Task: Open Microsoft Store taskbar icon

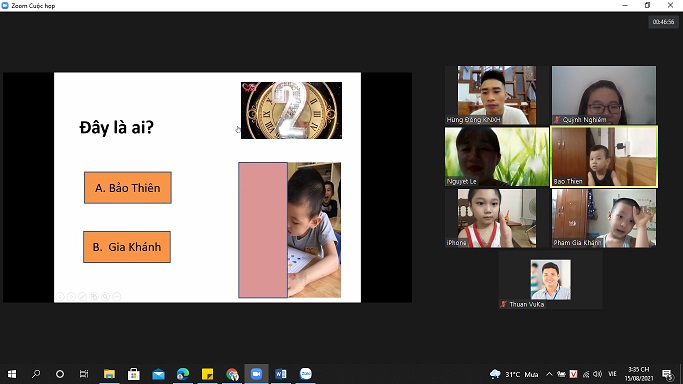Action: point(134,374)
